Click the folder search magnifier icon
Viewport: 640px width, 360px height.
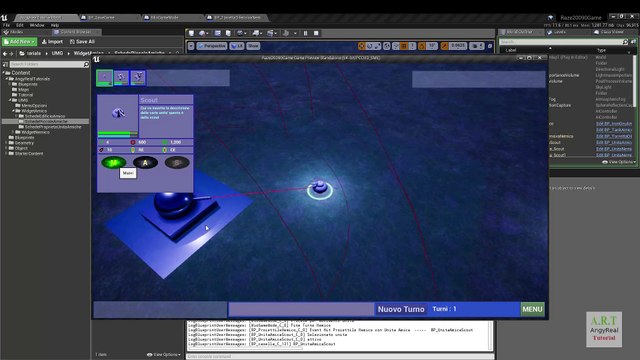(x=86, y=64)
